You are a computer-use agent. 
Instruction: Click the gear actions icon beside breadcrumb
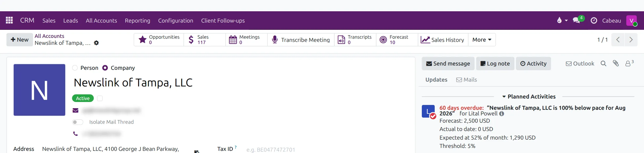(96, 43)
